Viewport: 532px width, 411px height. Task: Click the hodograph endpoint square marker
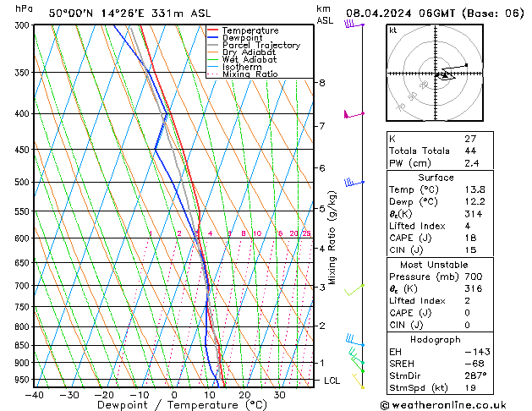[467, 65]
